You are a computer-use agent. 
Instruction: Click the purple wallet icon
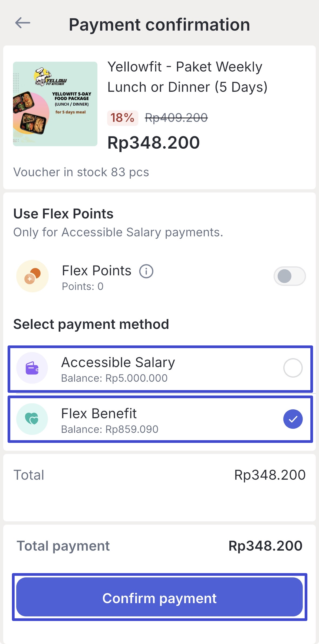coord(32,368)
